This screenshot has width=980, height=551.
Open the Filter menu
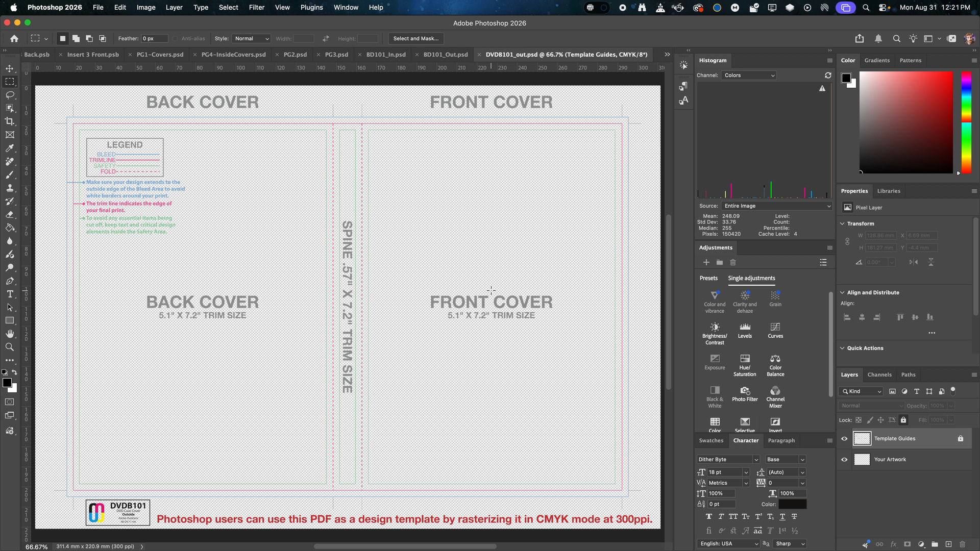[256, 8]
